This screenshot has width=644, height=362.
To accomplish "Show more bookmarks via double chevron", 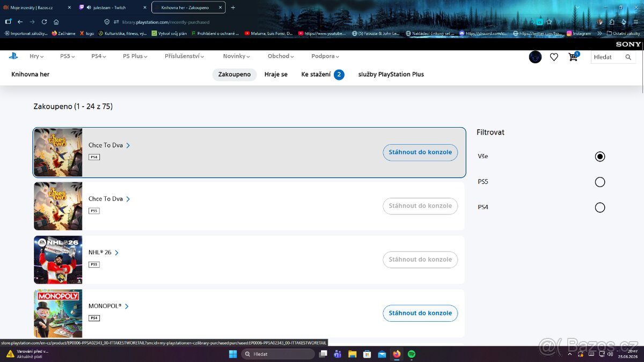I will click(599, 33).
